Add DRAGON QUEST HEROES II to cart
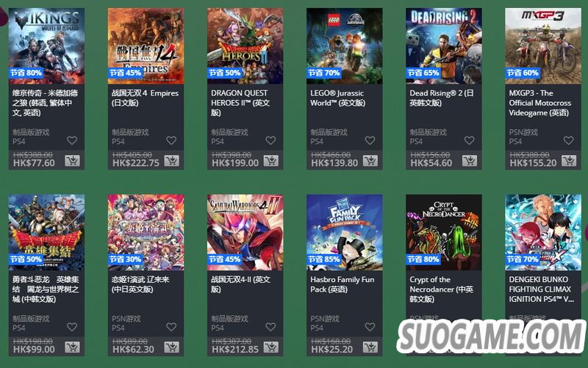This screenshot has height=368, width=588. [x=270, y=161]
